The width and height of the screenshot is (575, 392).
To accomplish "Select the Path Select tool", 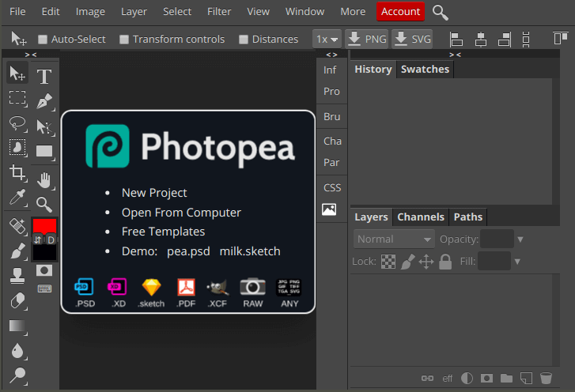I will coord(44,126).
